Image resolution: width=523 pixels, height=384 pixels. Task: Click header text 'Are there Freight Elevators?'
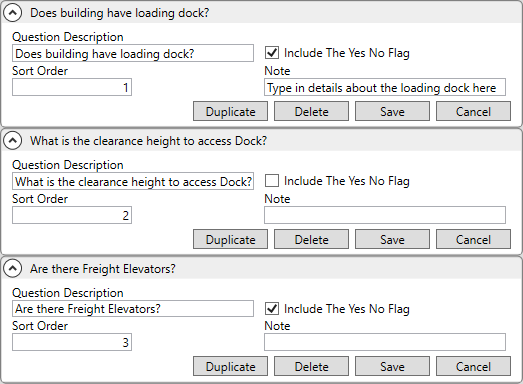(103, 269)
